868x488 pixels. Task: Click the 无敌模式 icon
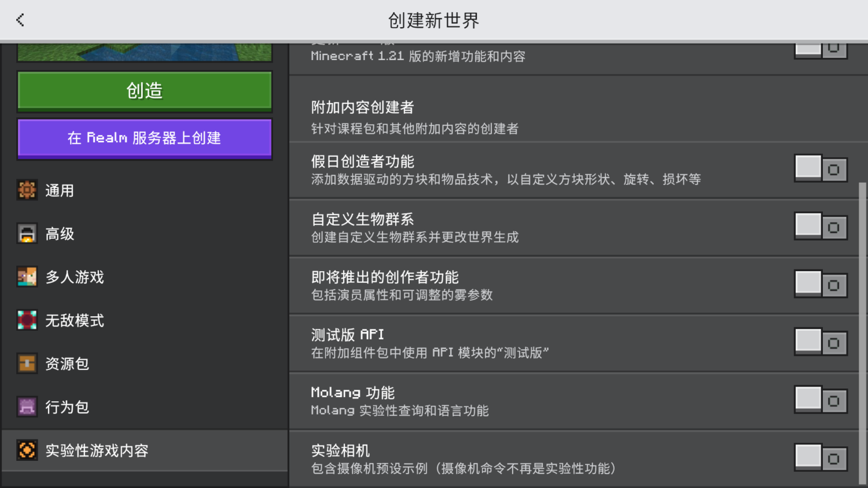pos(27,320)
